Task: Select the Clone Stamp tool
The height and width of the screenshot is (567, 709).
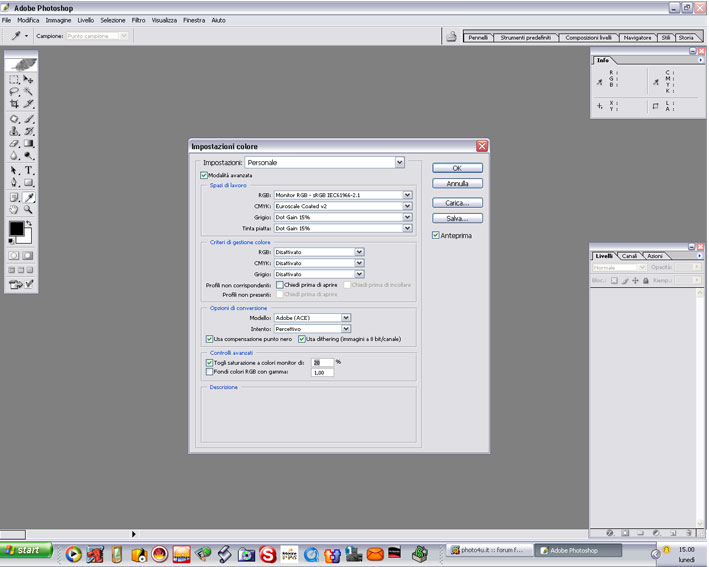Action: pos(14,131)
